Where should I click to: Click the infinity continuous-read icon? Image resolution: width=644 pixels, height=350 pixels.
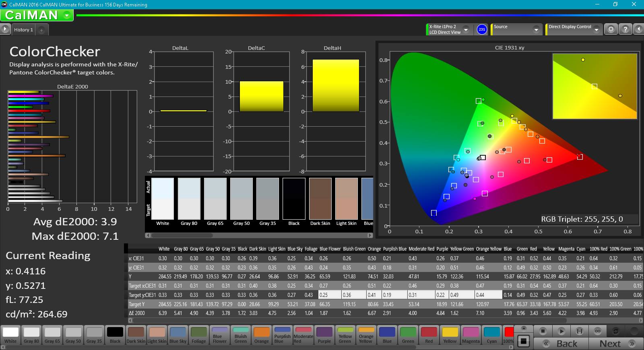coord(598,331)
